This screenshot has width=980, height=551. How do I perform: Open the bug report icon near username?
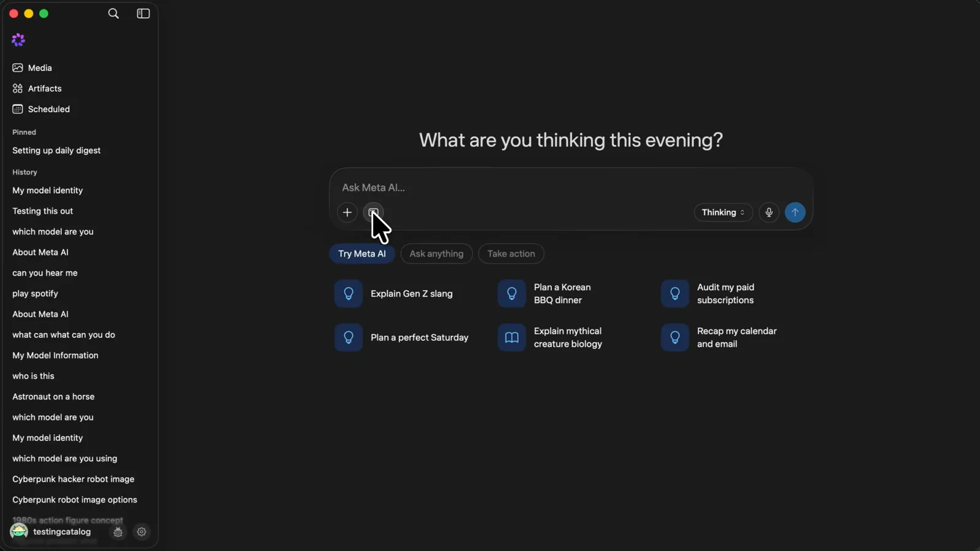point(118,532)
